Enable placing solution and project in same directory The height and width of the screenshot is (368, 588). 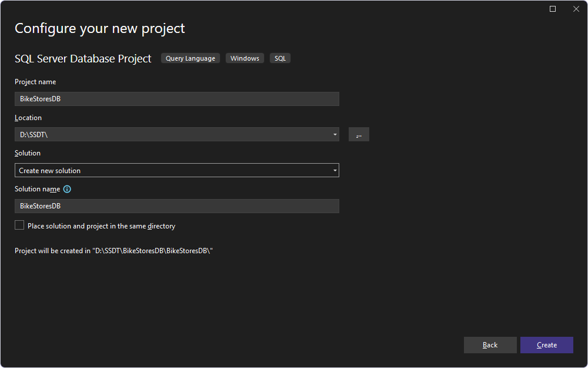[19, 224]
